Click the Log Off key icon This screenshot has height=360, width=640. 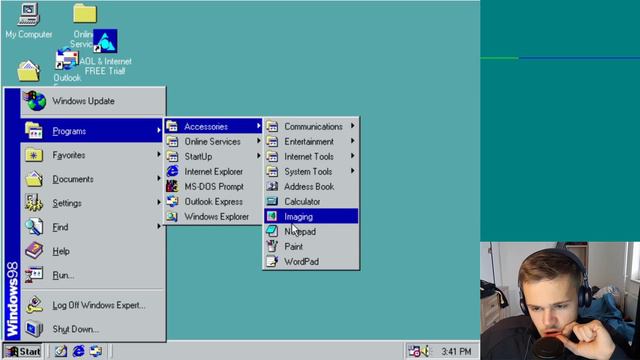pyautogui.click(x=33, y=305)
